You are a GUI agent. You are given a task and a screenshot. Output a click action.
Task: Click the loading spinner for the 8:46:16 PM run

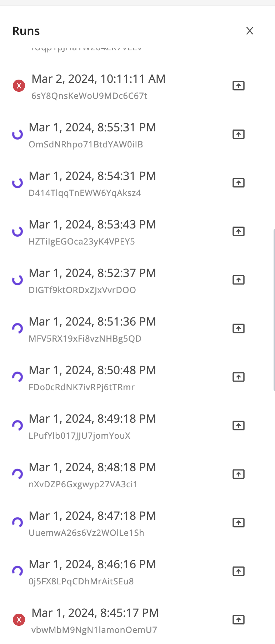[17, 571]
